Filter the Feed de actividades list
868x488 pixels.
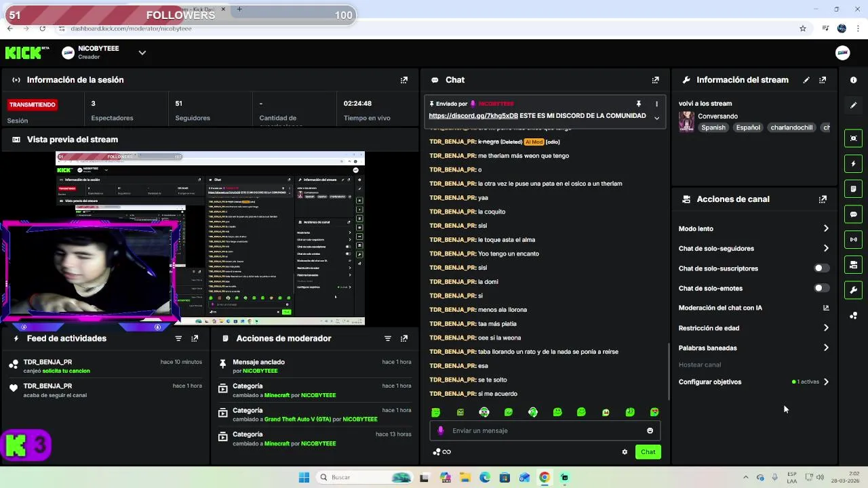pos(178,338)
